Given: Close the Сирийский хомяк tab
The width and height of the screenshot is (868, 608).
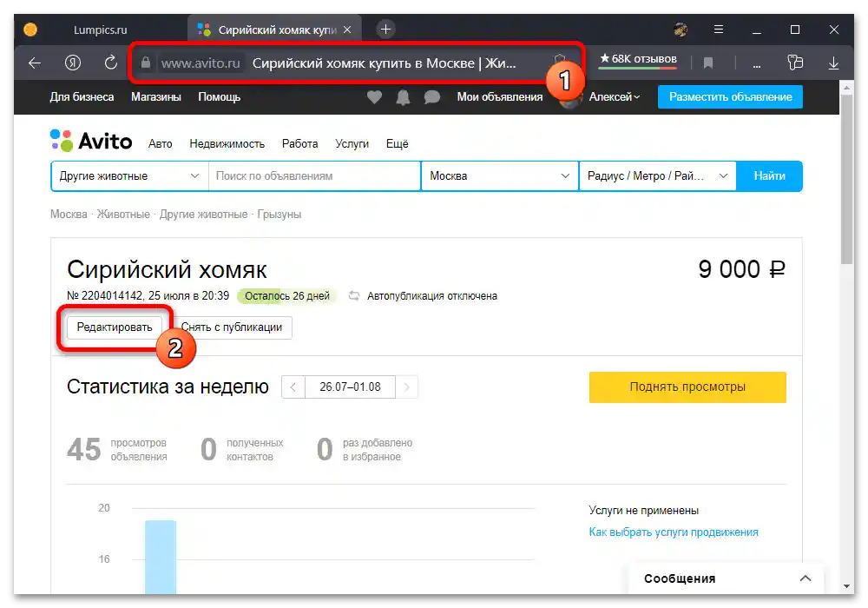Looking at the screenshot, I should (x=347, y=30).
